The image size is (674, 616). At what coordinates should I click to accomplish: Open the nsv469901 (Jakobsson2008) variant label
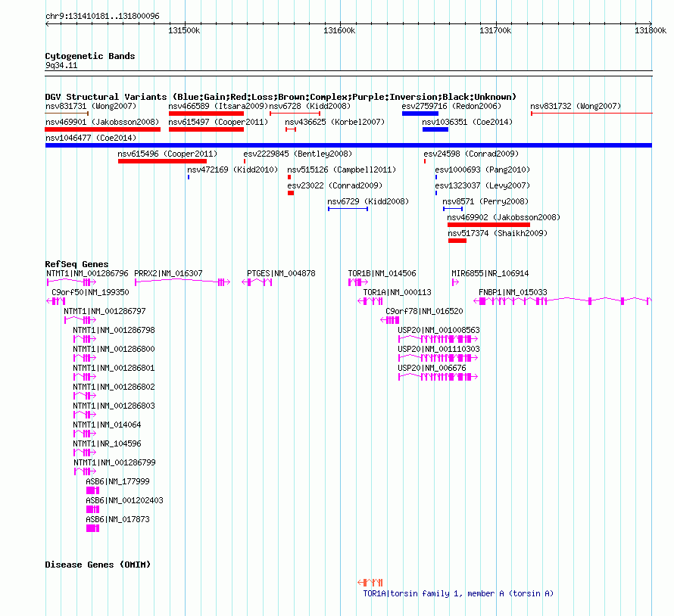[102, 122]
